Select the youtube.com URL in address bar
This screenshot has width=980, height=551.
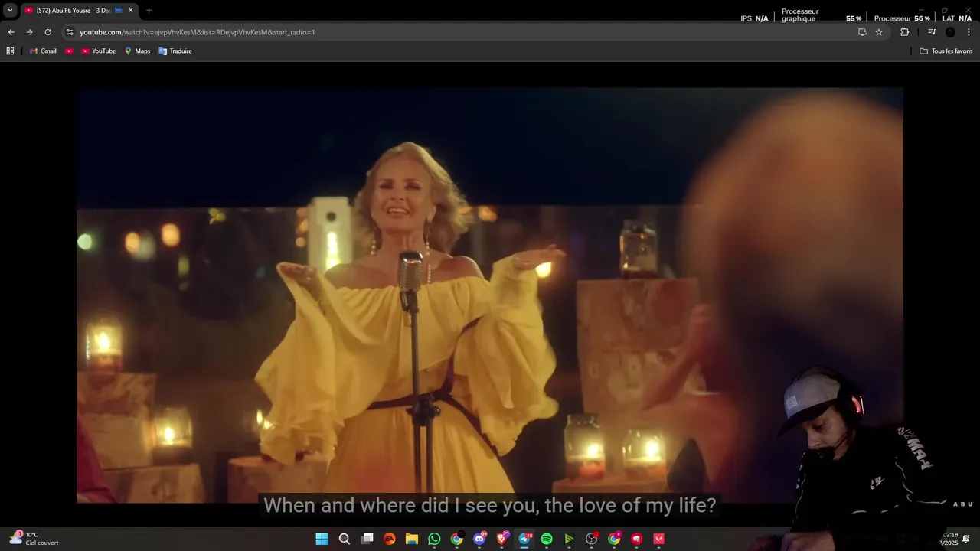pos(198,32)
